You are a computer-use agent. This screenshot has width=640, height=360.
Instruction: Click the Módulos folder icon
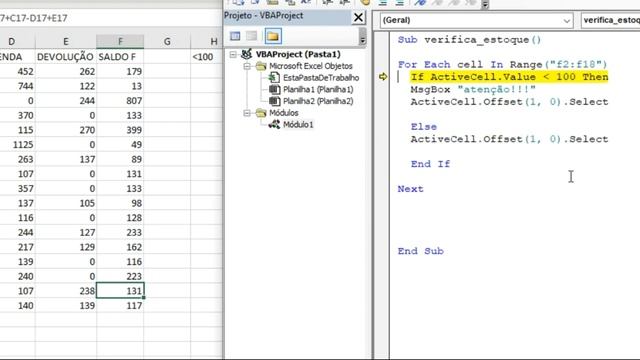(261, 113)
